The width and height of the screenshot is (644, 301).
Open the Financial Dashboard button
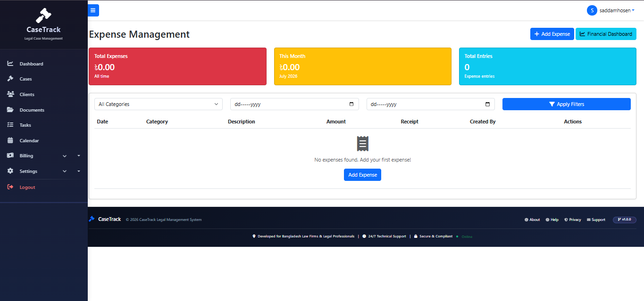606,34
